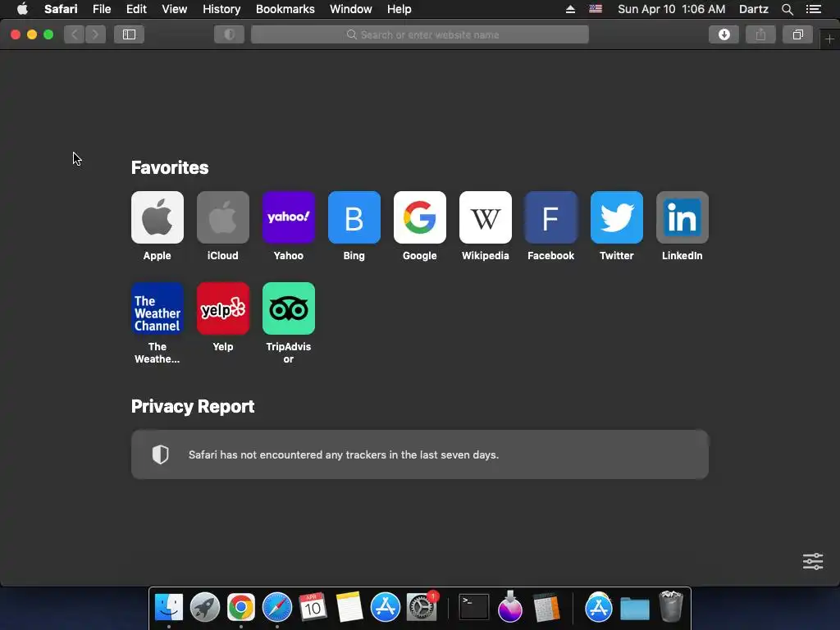
Task: Open the File menu
Action: [102, 9]
